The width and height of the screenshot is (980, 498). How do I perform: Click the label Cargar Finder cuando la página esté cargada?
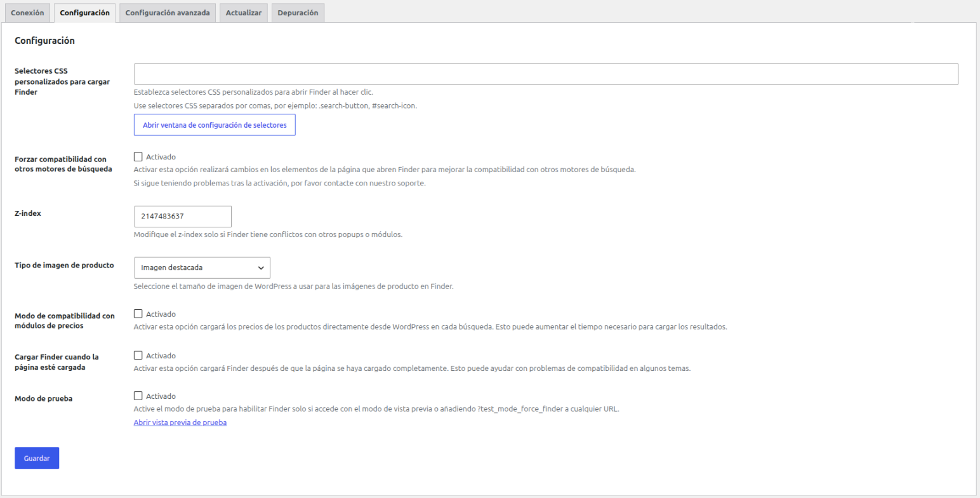[56, 362]
